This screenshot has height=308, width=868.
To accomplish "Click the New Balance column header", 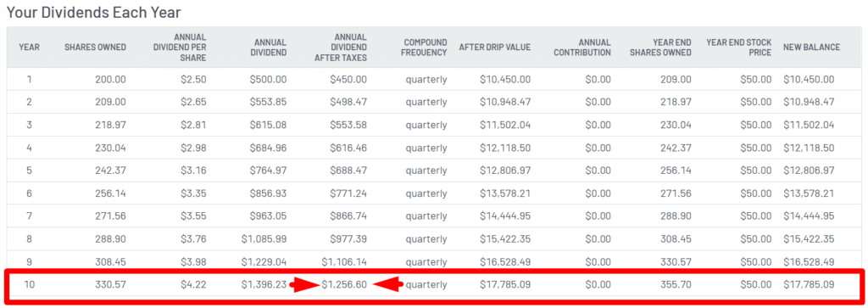I will [x=811, y=47].
